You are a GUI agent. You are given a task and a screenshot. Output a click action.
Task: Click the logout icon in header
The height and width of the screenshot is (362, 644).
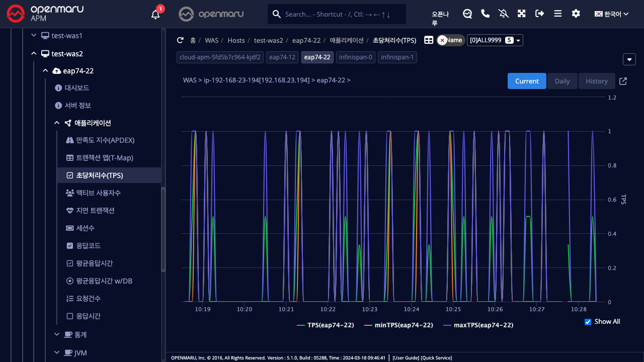[x=540, y=14]
